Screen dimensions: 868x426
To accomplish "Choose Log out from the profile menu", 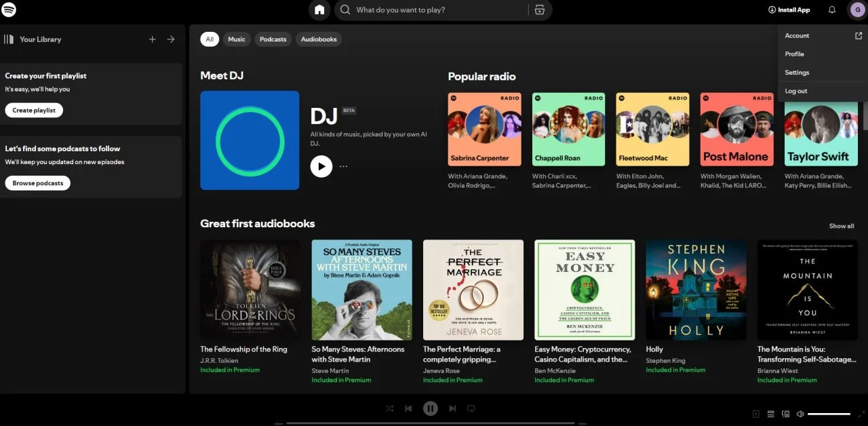I will point(823,91).
